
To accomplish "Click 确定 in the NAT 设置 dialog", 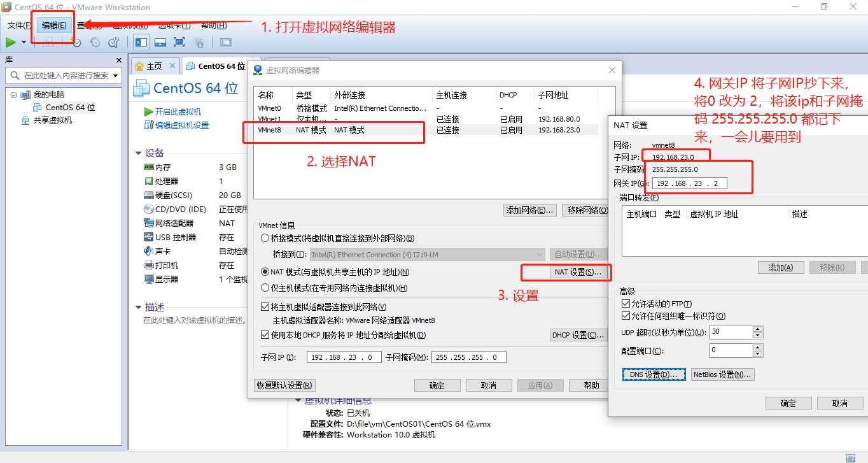I will point(789,403).
